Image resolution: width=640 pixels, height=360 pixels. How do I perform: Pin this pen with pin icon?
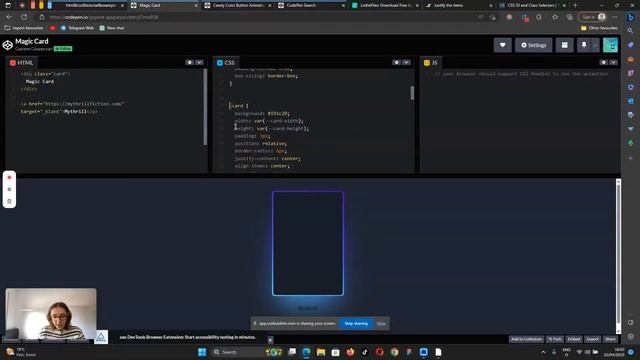tap(584, 45)
